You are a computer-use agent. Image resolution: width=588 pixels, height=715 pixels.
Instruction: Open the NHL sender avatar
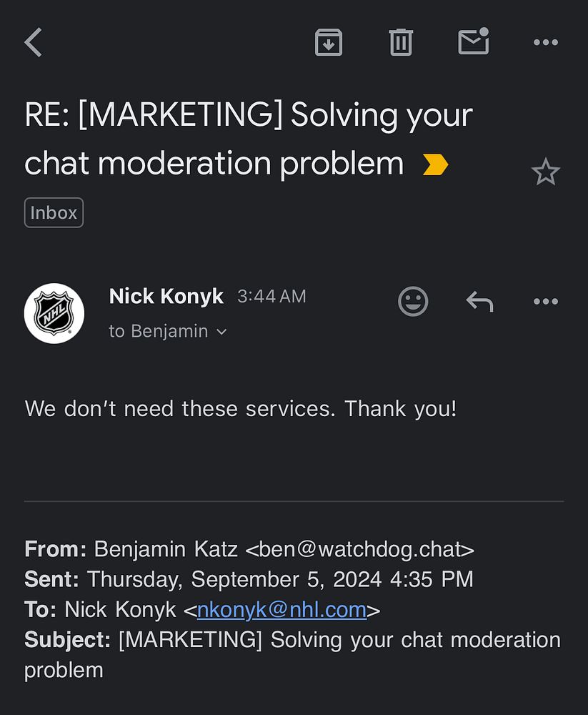tap(54, 313)
